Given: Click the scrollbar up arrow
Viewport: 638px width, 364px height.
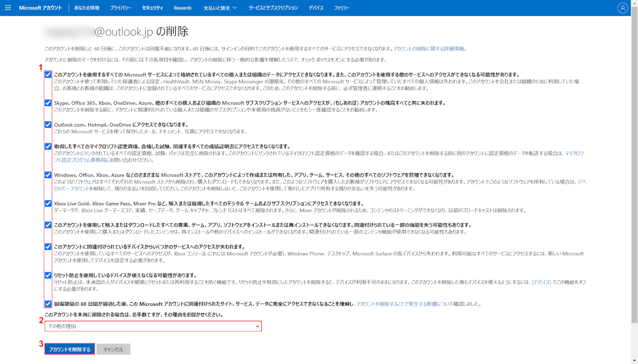Looking at the screenshot, I should click(634, 3).
